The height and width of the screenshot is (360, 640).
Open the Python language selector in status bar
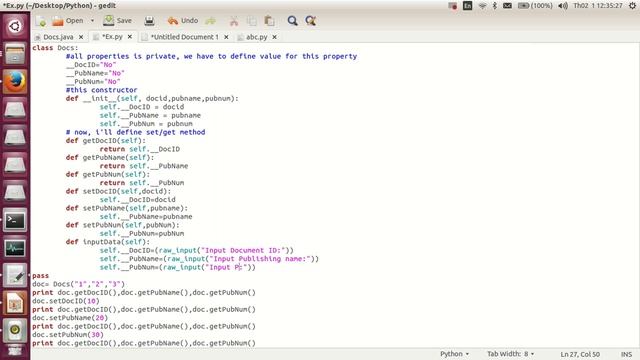(454, 354)
